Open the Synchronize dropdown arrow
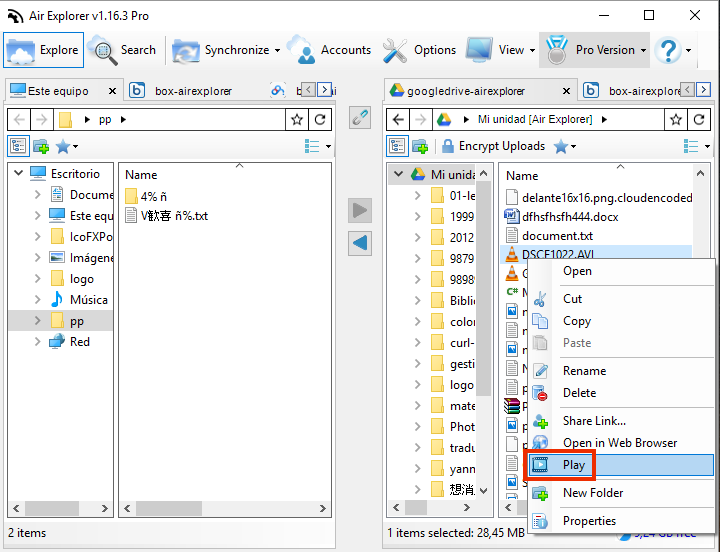The width and height of the screenshot is (720, 552). pos(277,51)
